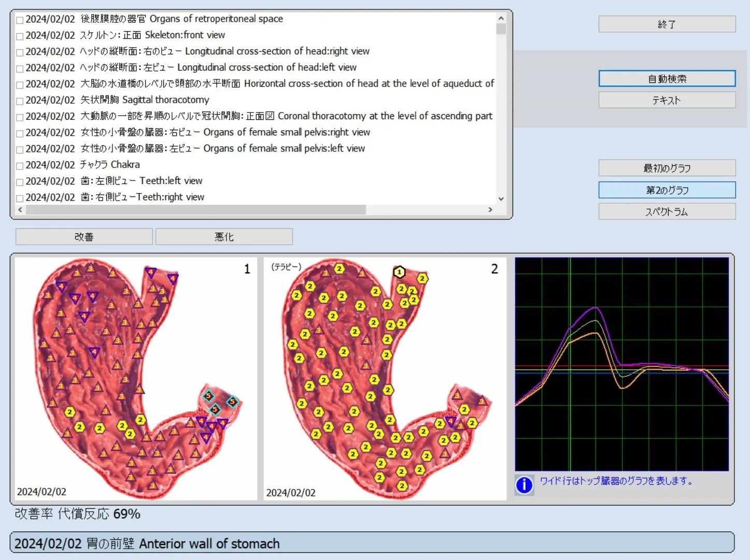
Task: Select the Teeth:left view list entry
Action: pyautogui.click(x=140, y=181)
